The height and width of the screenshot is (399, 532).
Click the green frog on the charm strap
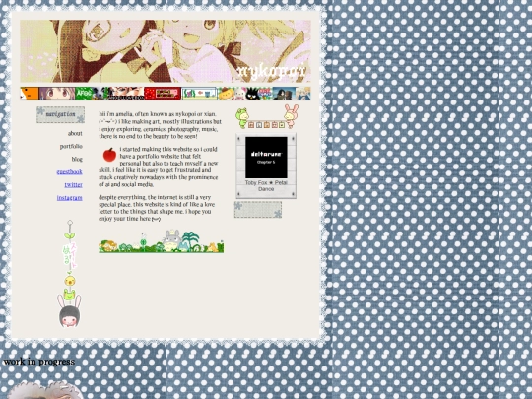69,295
